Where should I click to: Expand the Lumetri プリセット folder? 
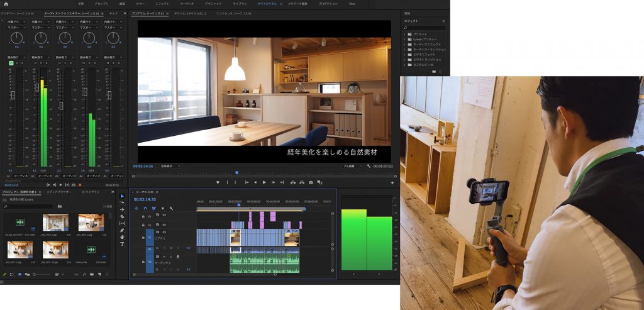coord(405,38)
